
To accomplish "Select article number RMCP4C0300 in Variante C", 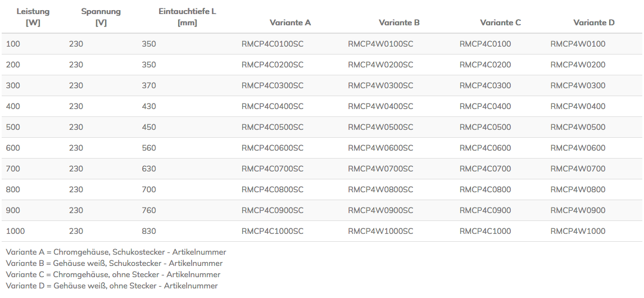I will pyautogui.click(x=485, y=85).
